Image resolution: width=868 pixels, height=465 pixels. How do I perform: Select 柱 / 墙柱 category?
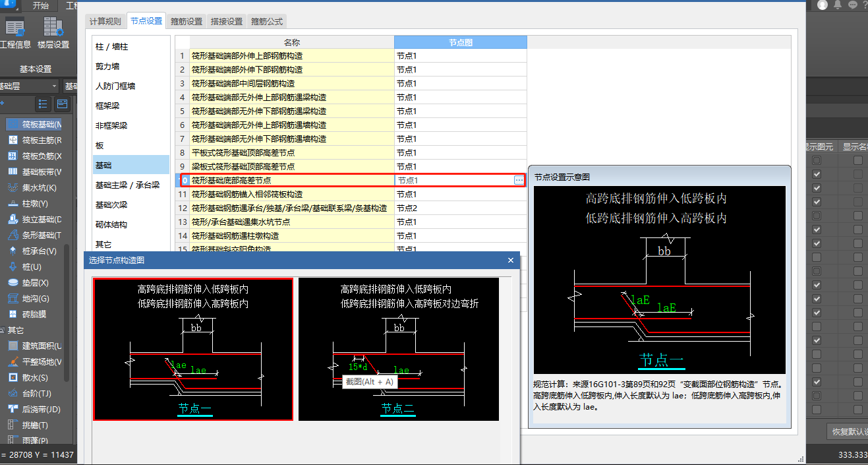[131, 47]
